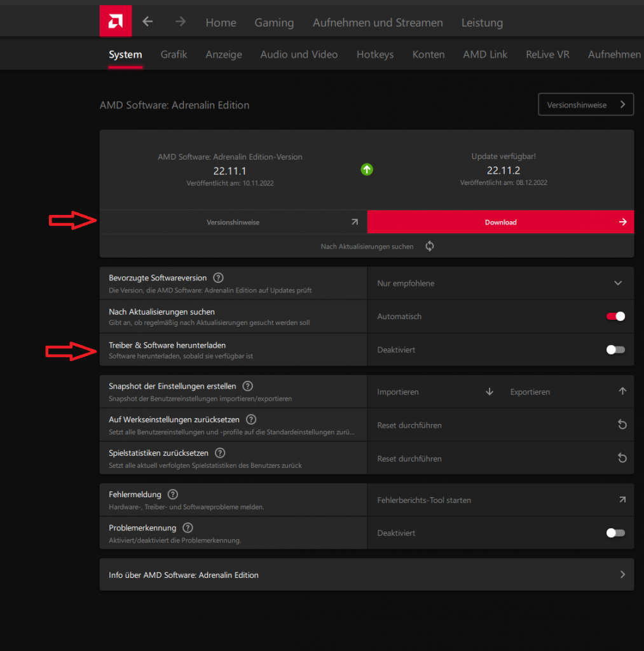This screenshot has height=651, width=644.
Task: Open help for Auf Werkseinstellungen zurücksetzen
Action: pos(251,420)
